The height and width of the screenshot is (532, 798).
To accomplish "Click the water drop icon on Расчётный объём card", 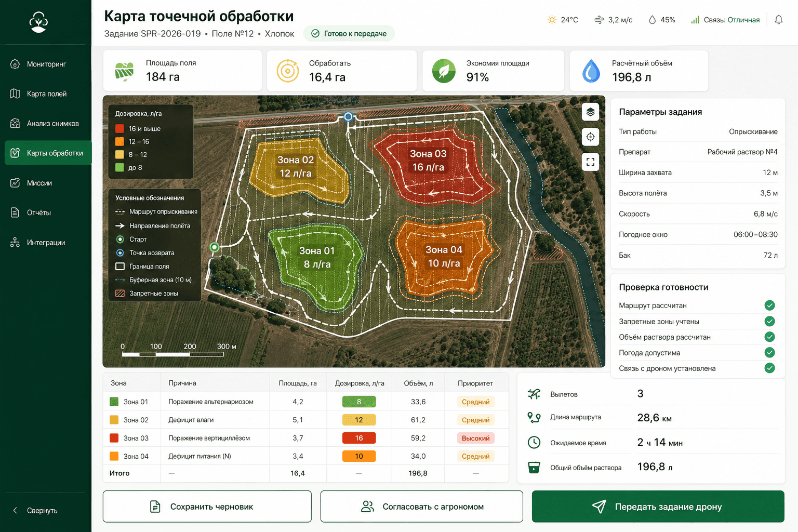I will coord(591,71).
